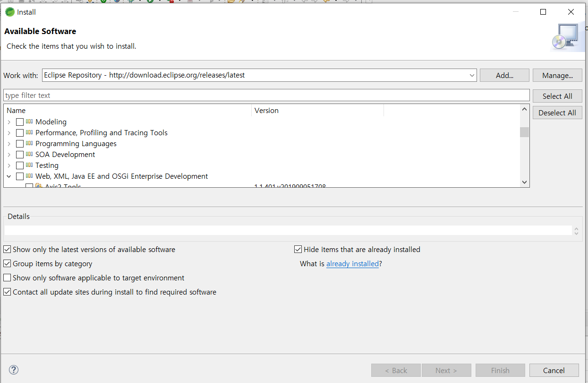This screenshot has width=588, height=383.
Task: Expand the Programming Languages node
Action: 9,144
